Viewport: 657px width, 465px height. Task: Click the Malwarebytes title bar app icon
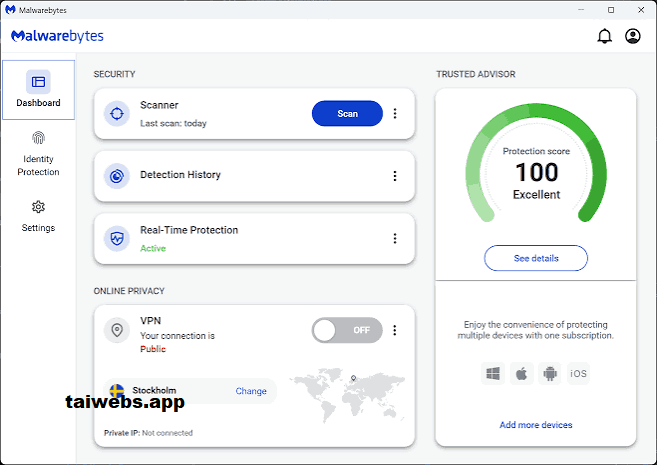click(10, 10)
